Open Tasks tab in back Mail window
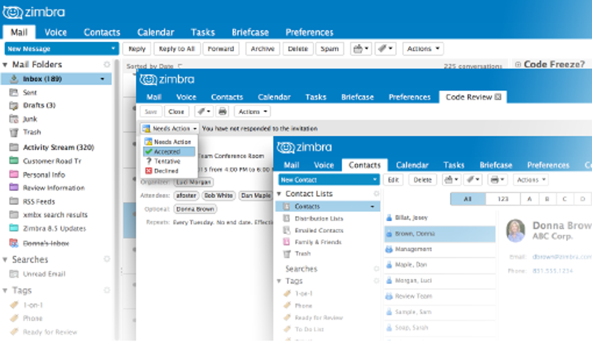The image size is (592, 364). (x=203, y=33)
